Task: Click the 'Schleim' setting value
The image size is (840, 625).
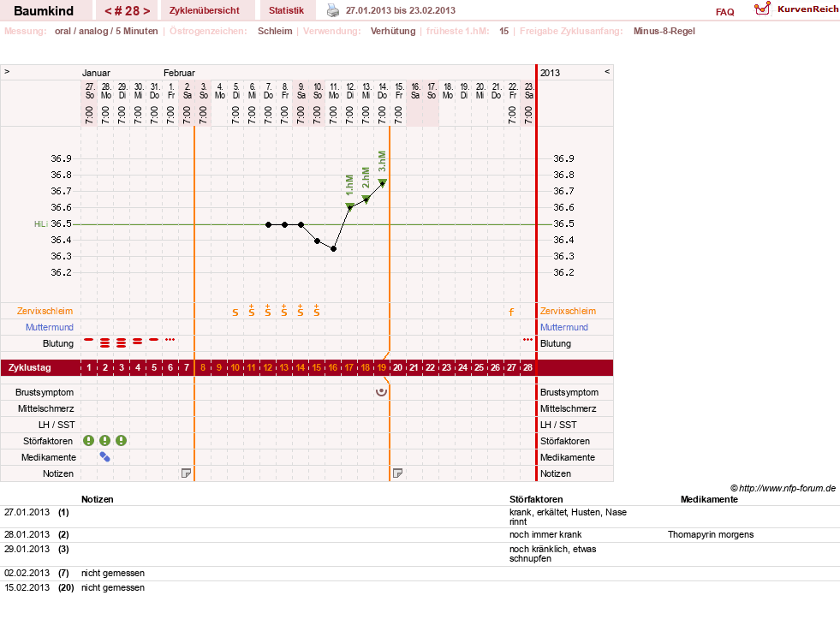Action: coord(275,31)
